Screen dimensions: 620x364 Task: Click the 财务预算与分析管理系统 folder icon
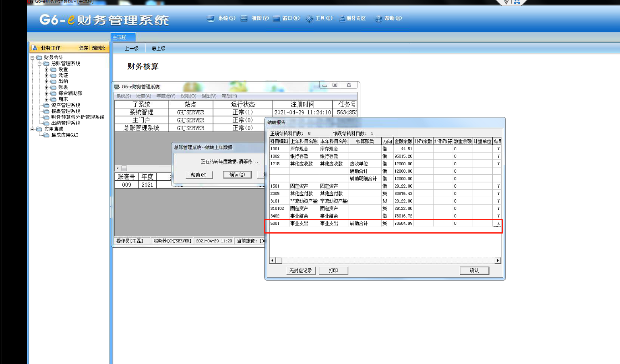(47, 117)
